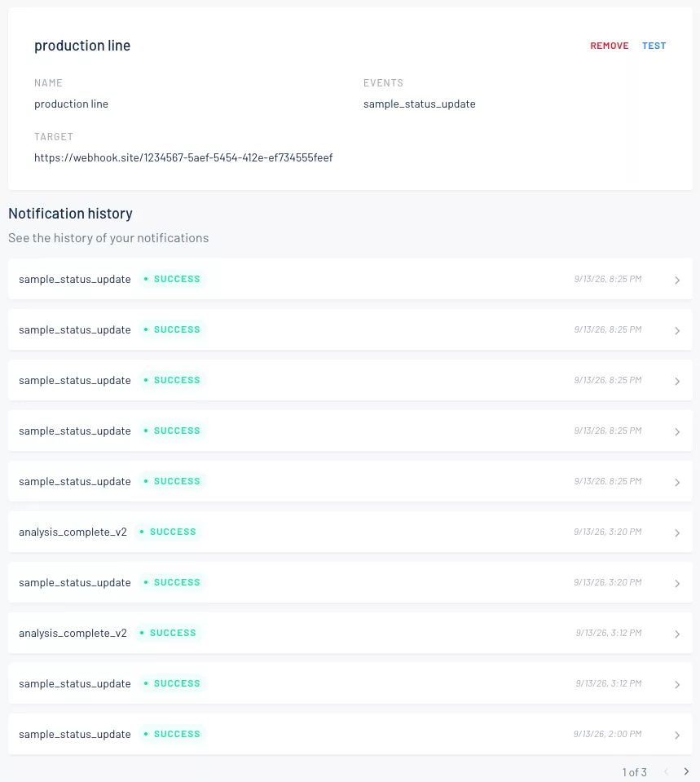Open the analysis_complete_v2 notification from 3:12 PM
The width and height of the screenshot is (700, 782).
(350, 633)
